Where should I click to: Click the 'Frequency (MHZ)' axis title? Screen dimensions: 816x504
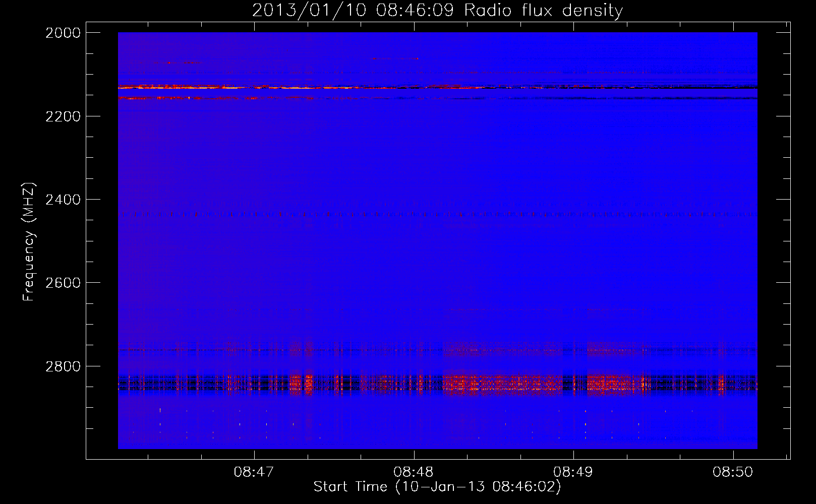[x=30, y=242]
